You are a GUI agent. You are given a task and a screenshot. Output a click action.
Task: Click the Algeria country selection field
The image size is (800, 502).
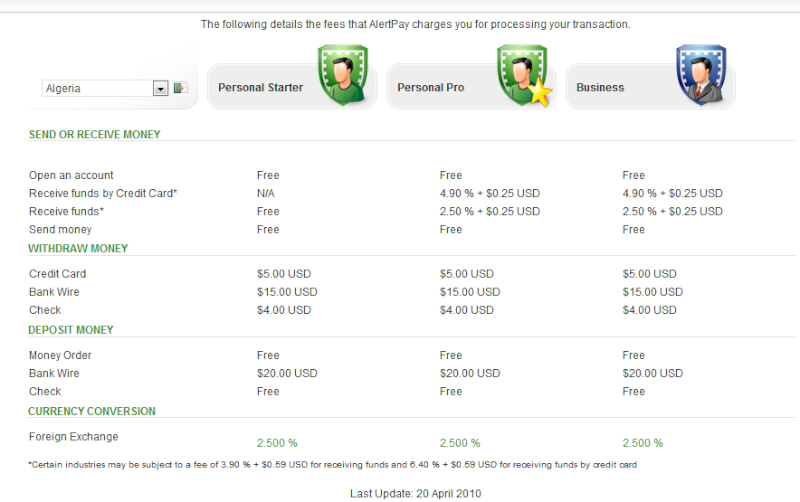[x=105, y=88]
